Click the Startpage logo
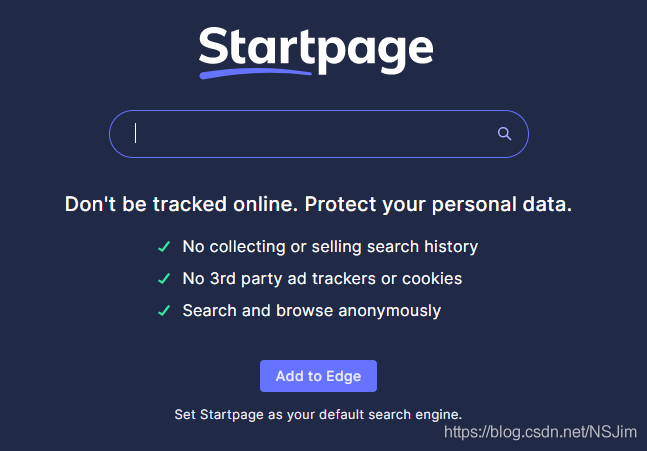This screenshot has width=647, height=451. click(316, 52)
